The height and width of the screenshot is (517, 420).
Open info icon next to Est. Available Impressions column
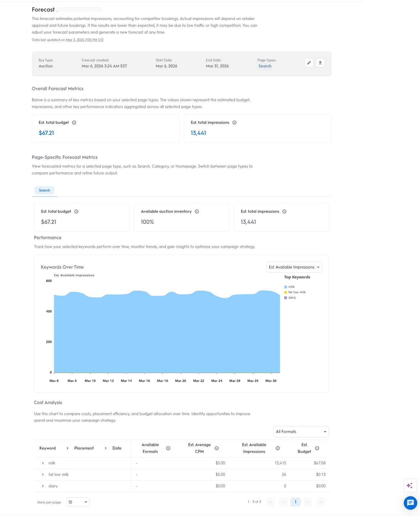[x=278, y=448]
